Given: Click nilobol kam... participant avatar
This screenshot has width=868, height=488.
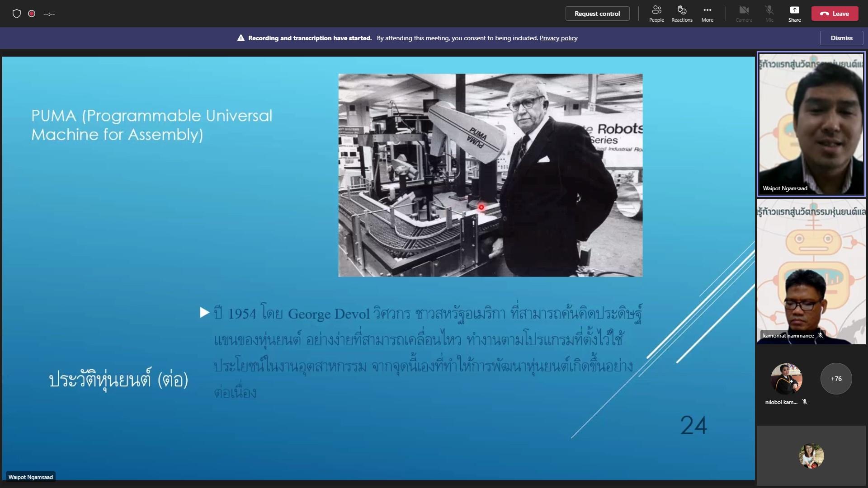Looking at the screenshot, I should click(x=786, y=379).
